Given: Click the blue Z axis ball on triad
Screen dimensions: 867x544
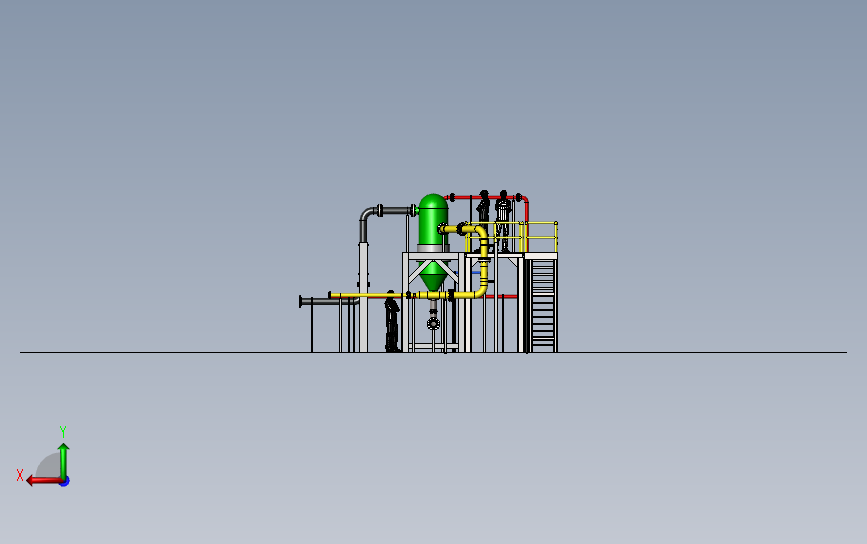Looking at the screenshot, I should [x=65, y=482].
